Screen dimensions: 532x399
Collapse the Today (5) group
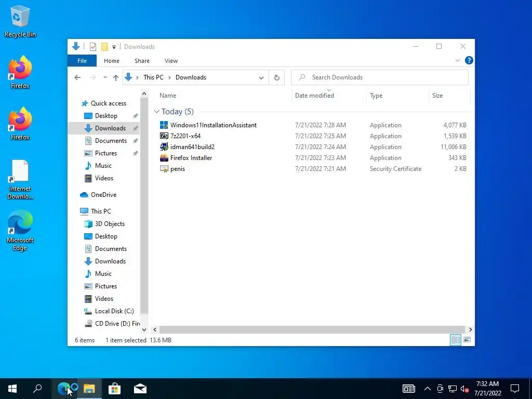pos(156,112)
